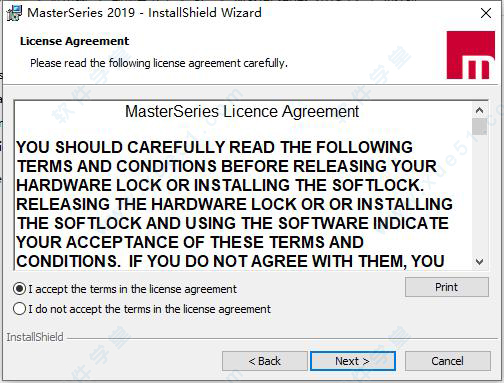Click the bold License Agreement header
The width and height of the screenshot is (504, 383).
coord(74,41)
